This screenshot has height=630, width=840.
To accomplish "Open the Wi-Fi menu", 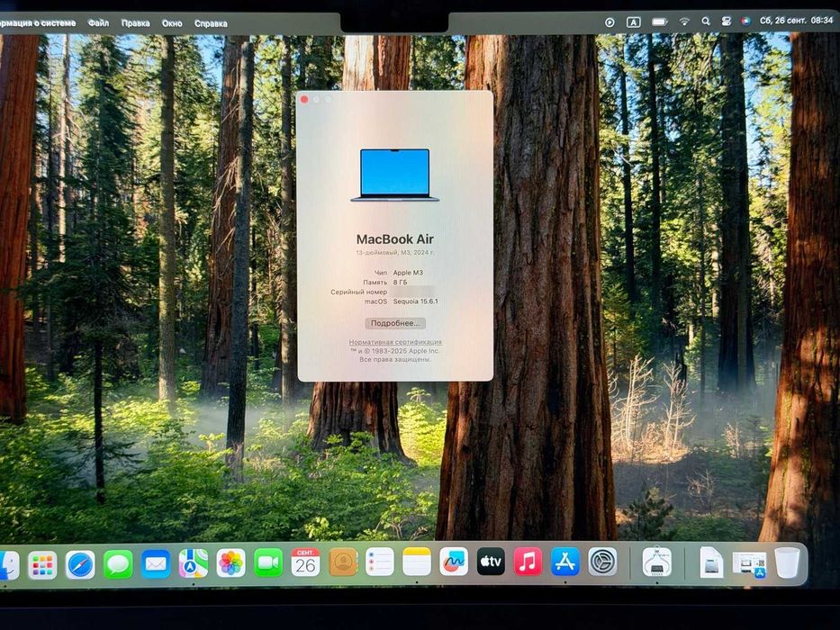I will 684,22.
